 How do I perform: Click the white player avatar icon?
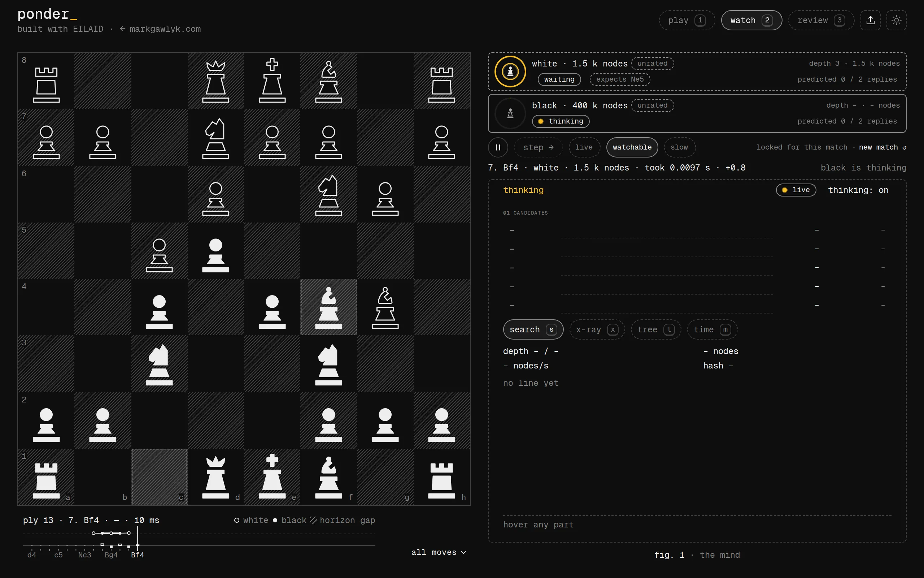(x=510, y=72)
